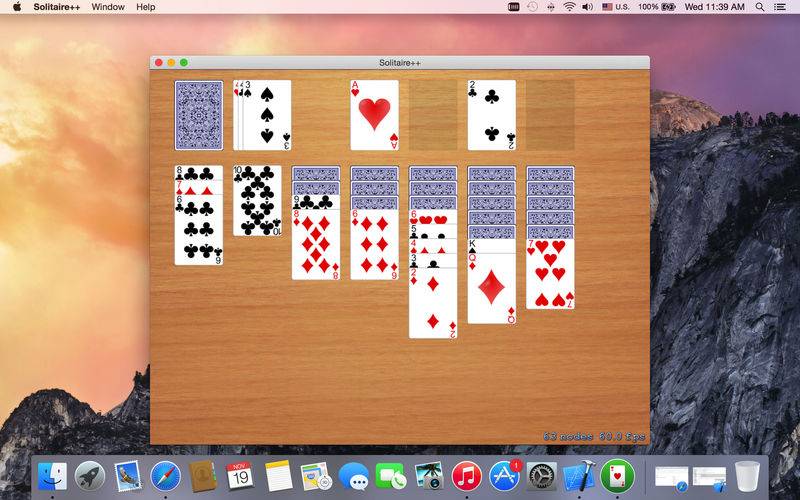Click the volume speaker icon in menu bar
This screenshot has width=800, height=500.
588,7
